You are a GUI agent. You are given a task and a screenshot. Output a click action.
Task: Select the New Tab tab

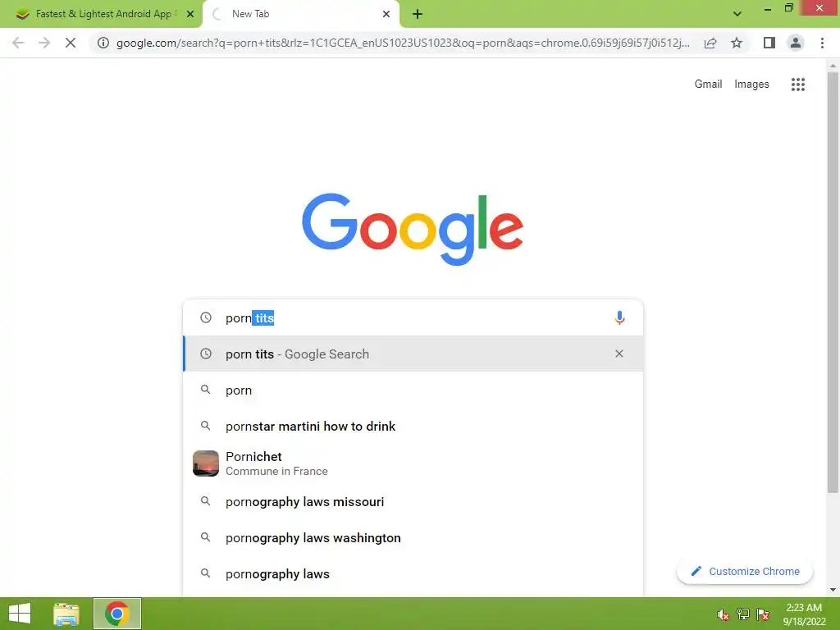pyautogui.click(x=300, y=14)
